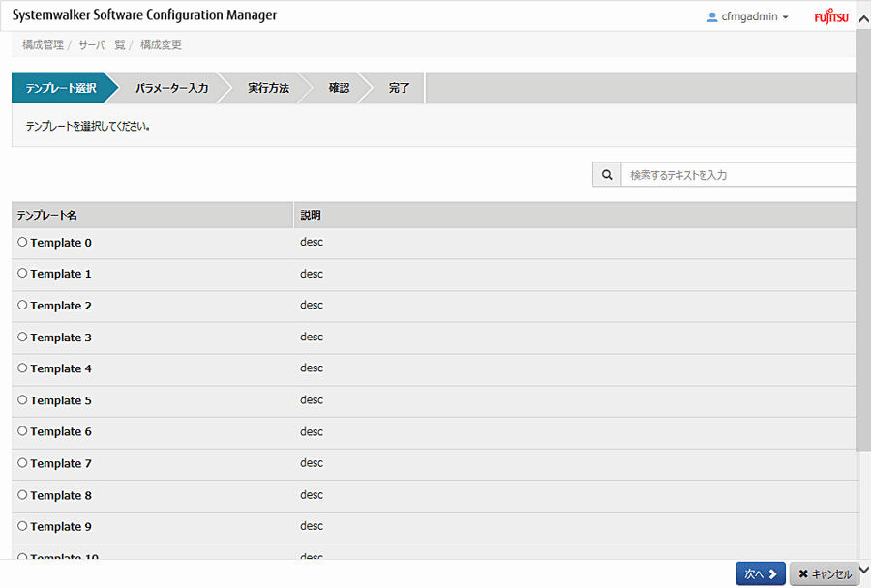The height and width of the screenshot is (588, 871).
Task: Click the Fujitsu logo
Action: tap(831, 16)
